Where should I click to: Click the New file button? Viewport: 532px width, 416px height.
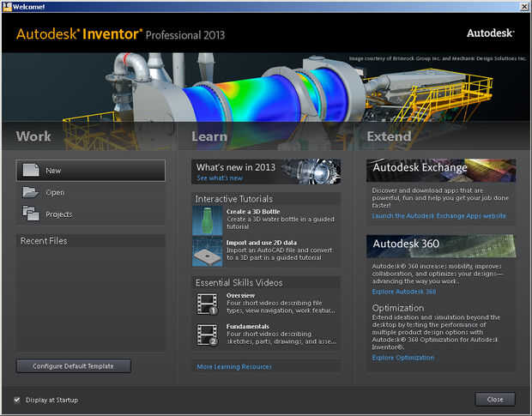point(90,171)
